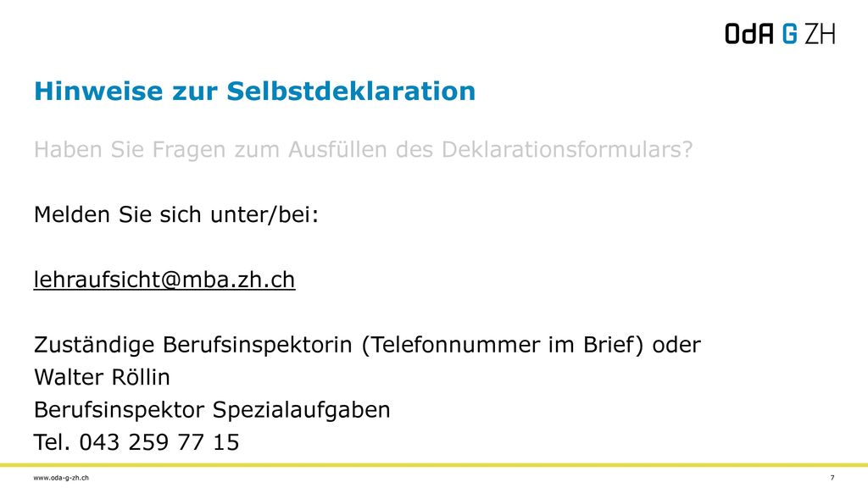
Task: Click the grey question about Deklarationsformular
Action: point(363,150)
